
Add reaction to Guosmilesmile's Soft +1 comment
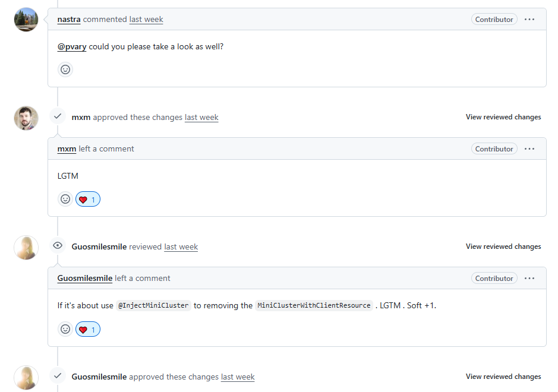click(65, 329)
